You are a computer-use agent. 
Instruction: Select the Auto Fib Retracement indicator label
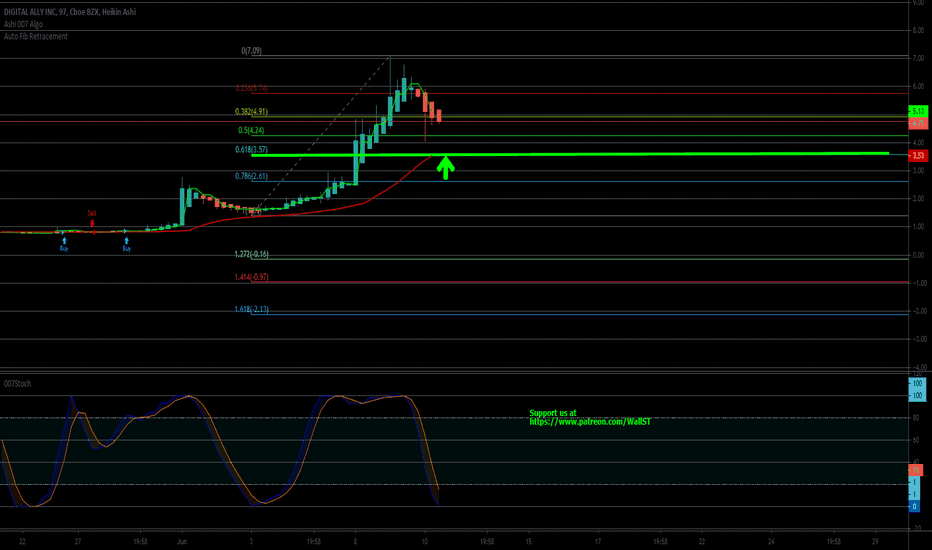[x=36, y=36]
